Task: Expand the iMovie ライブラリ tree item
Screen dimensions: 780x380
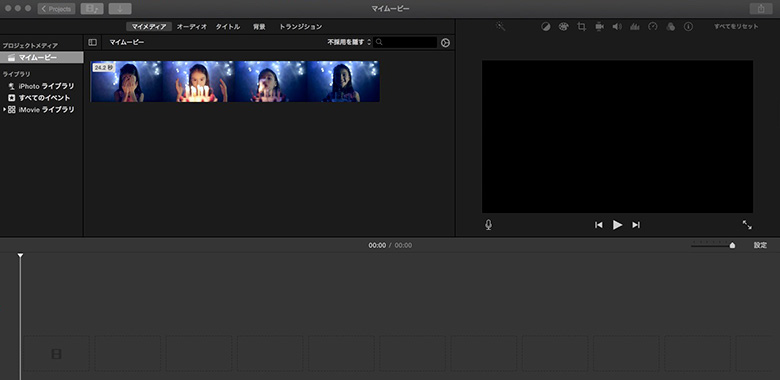Action: 4,109
